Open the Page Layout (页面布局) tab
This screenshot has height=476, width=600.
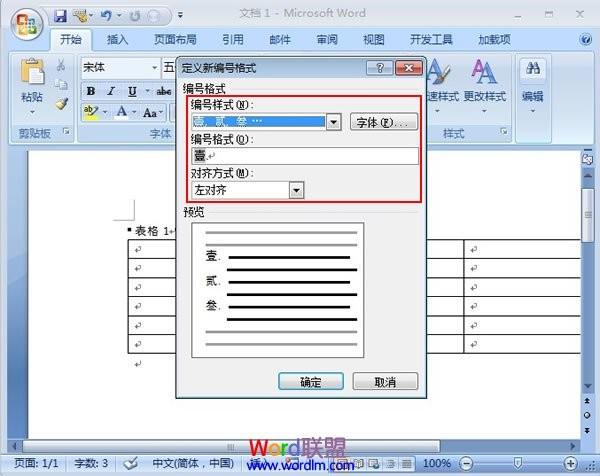click(174, 40)
